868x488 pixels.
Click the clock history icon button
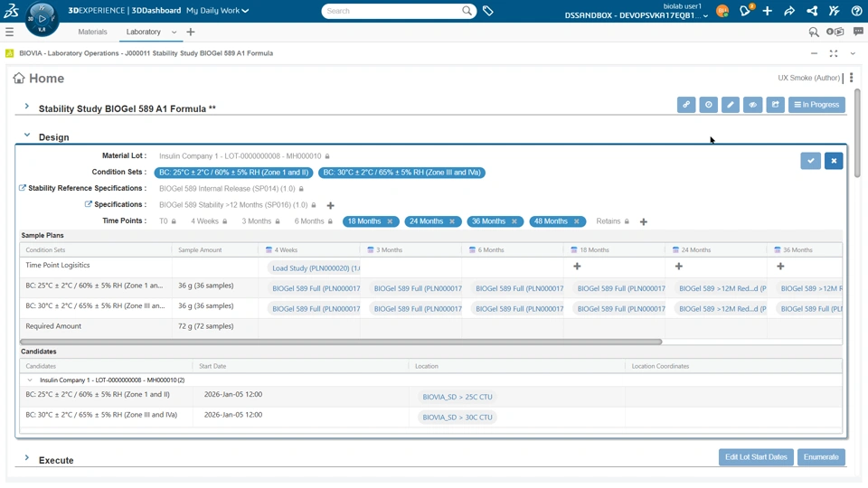coord(709,105)
